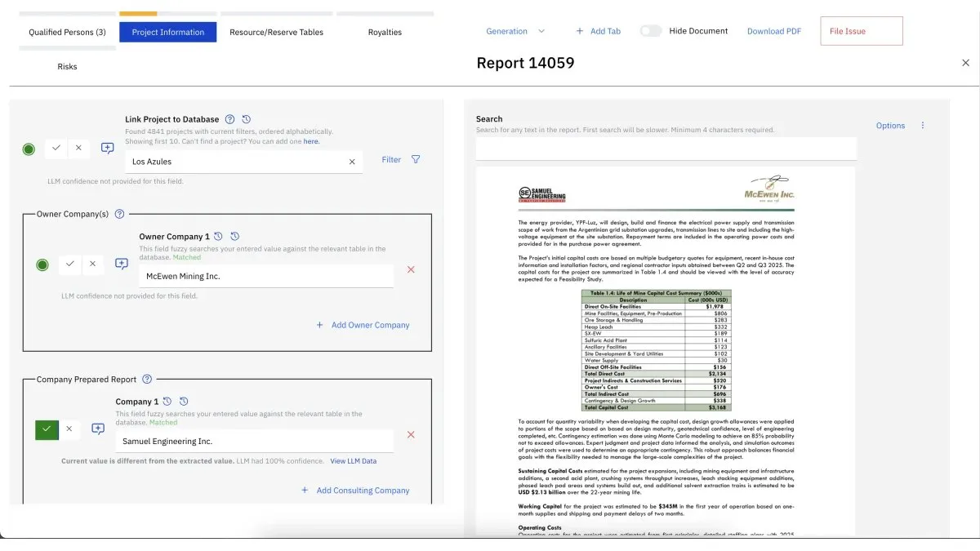
Task: Reject Company 1 with the X
Action: [69, 429]
